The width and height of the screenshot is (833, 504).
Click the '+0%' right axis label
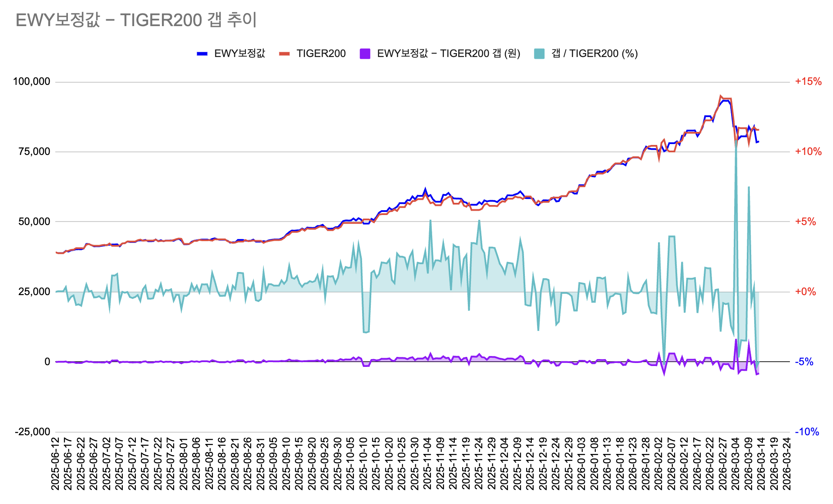[806, 292]
